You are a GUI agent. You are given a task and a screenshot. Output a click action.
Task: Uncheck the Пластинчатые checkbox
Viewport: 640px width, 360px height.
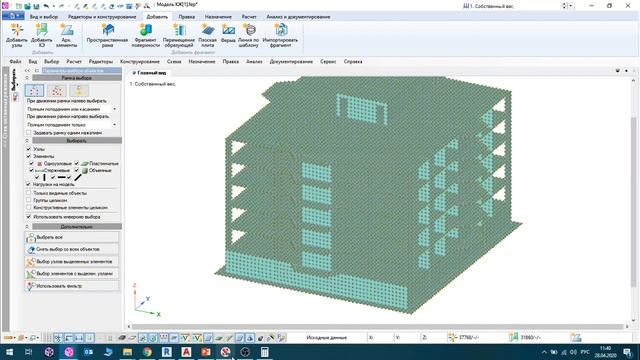(76, 163)
